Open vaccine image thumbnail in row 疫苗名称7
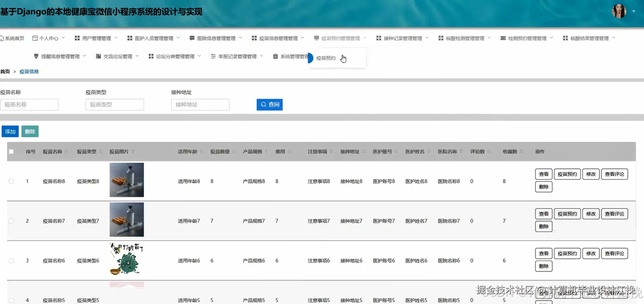The height and width of the screenshot is (304, 644). tap(127, 220)
